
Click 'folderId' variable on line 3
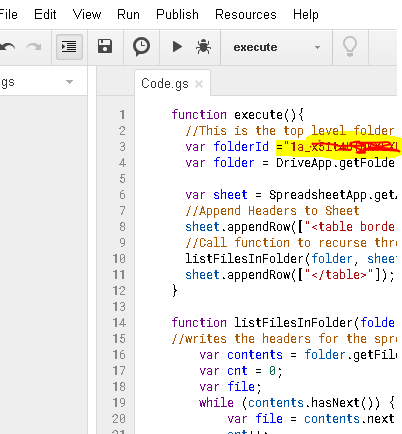pos(241,147)
